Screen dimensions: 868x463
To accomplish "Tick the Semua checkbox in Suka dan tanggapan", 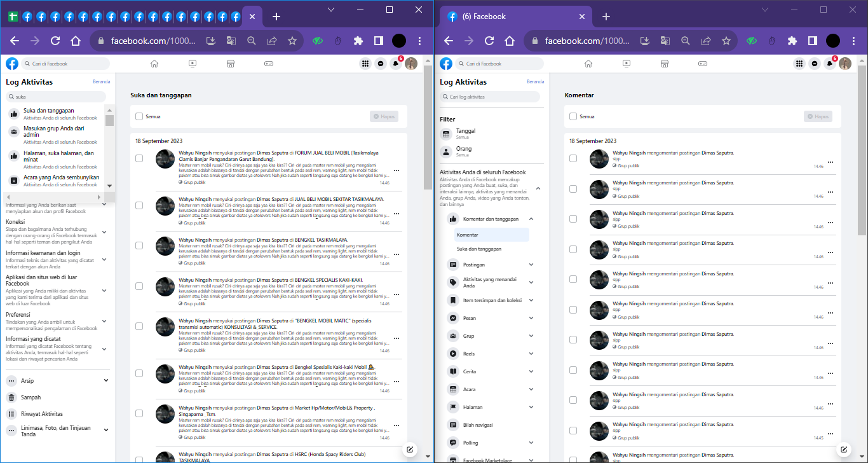I will click(x=139, y=116).
